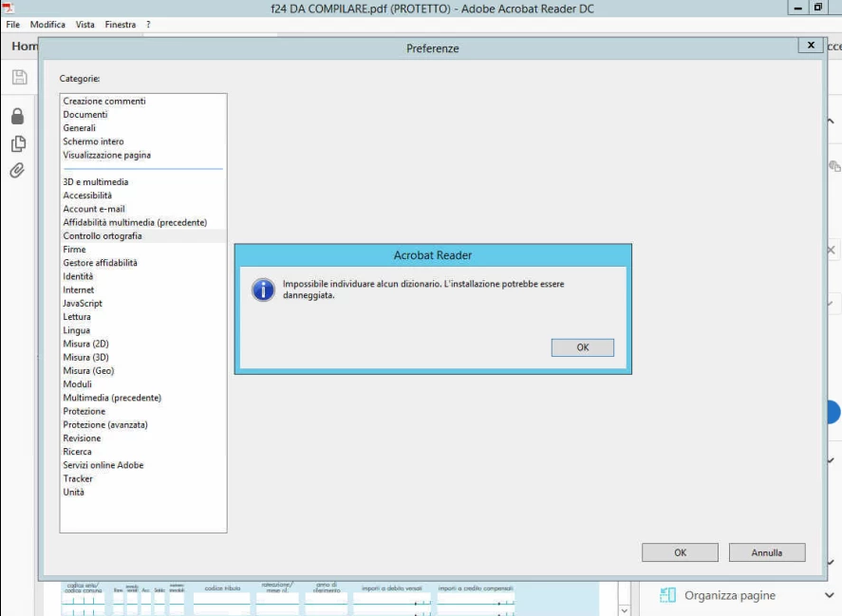Select Misura (2D) category
Viewport: 842px width, 616px height.
(x=142, y=344)
